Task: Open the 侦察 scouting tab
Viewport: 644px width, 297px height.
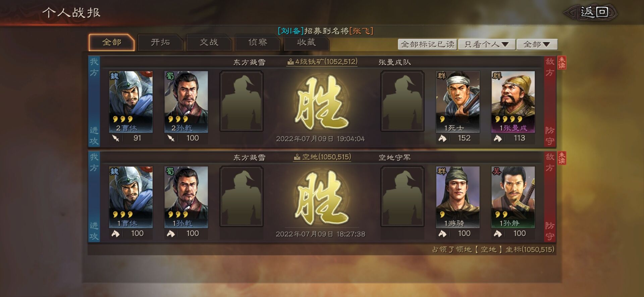Action: tap(258, 43)
